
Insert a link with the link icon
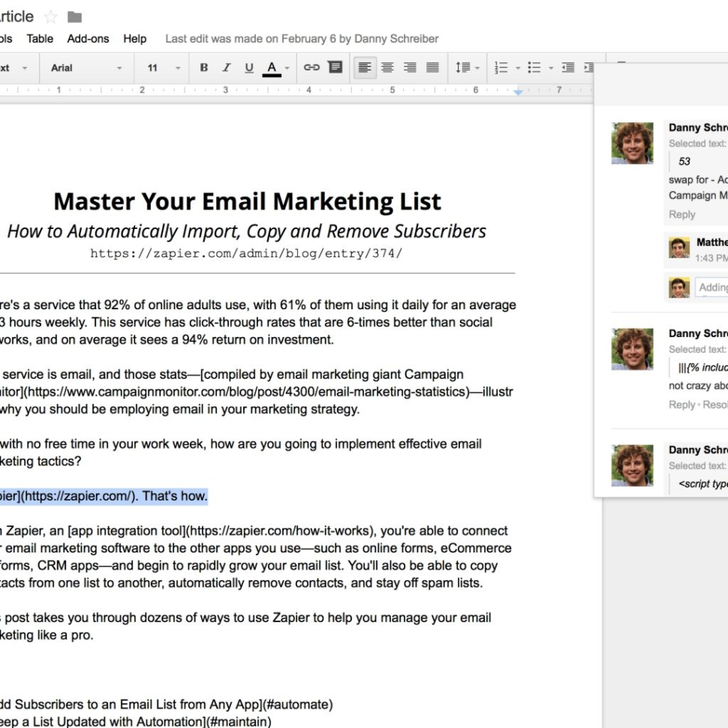[311, 68]
